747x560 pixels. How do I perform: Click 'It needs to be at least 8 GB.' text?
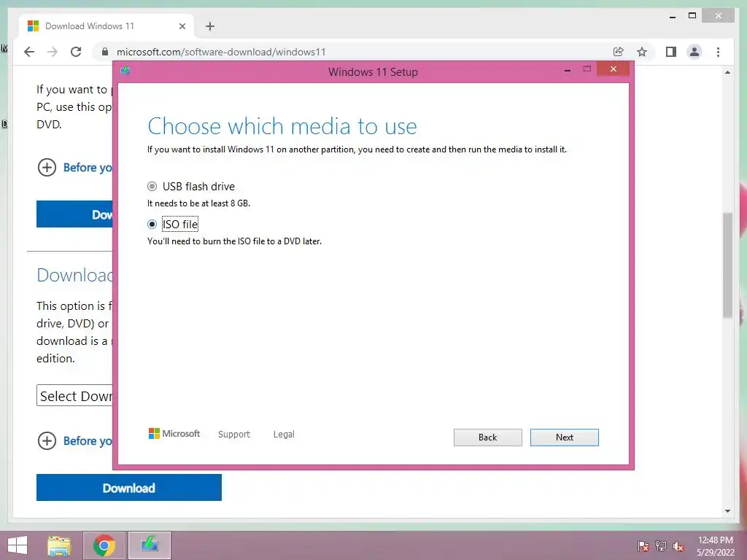pos(198,203)
